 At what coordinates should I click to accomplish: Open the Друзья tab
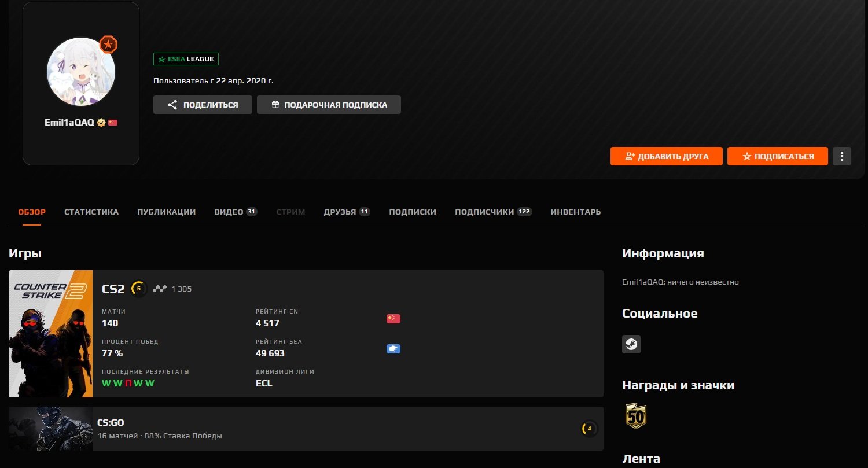(x=347, y=212)
